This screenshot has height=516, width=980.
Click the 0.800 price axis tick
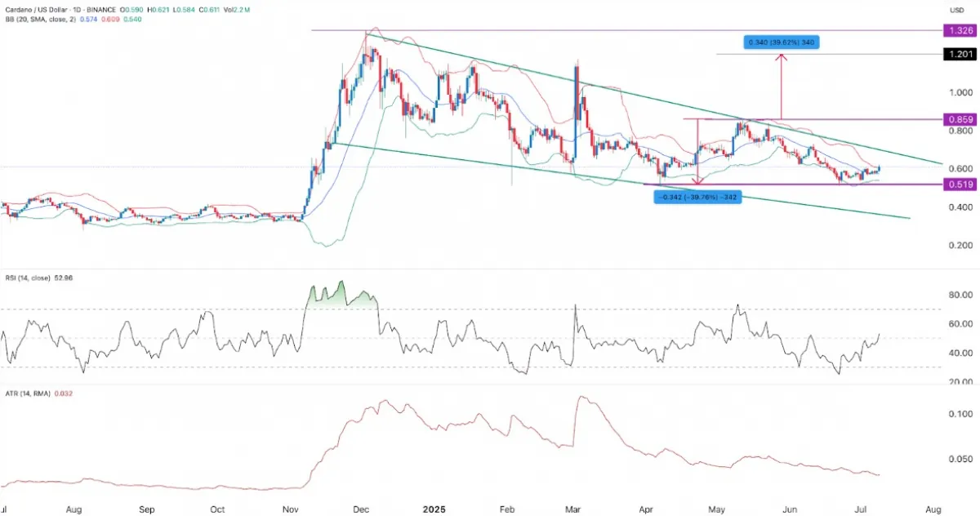point(960,131)
